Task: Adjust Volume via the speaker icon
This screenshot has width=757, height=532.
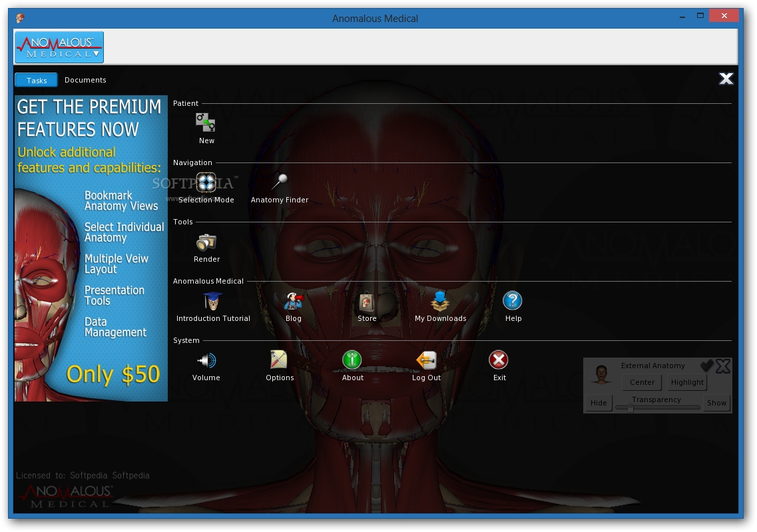Action: pyautogui.click(x=206, y=366)
